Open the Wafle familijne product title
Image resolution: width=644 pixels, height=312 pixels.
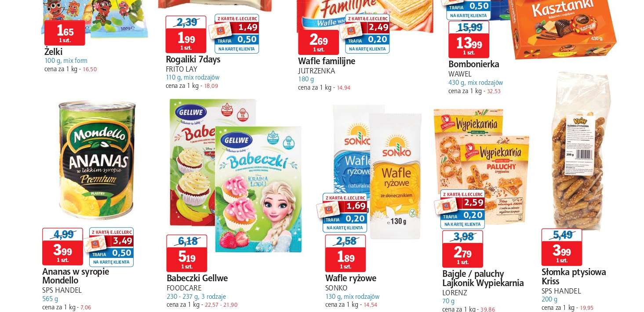pos(327,62)
